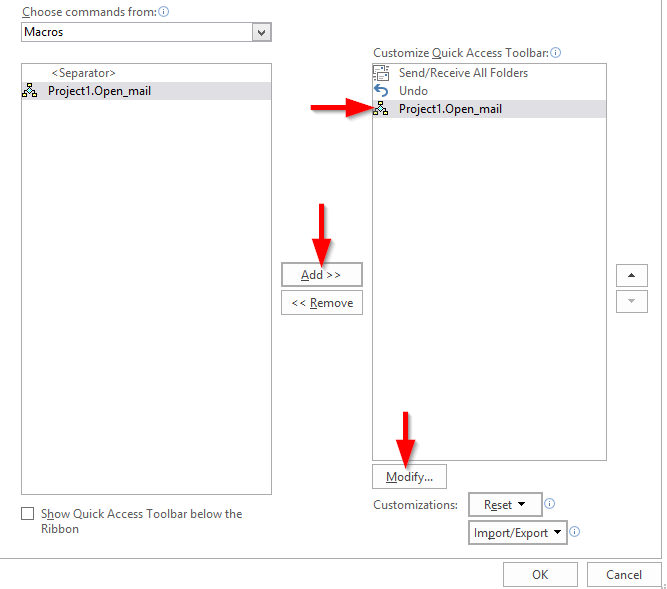Select Project1.Open_mail in left commands list

click(146, 91)
